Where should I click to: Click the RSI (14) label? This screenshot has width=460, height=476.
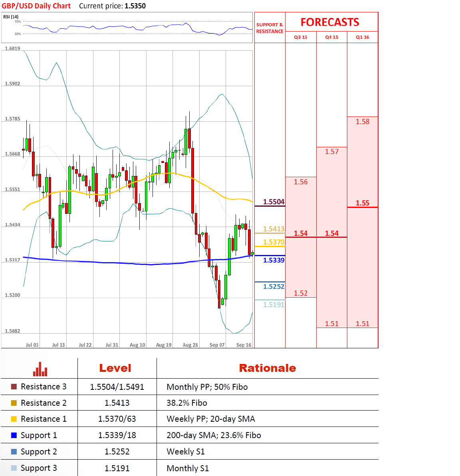[11, 17]
